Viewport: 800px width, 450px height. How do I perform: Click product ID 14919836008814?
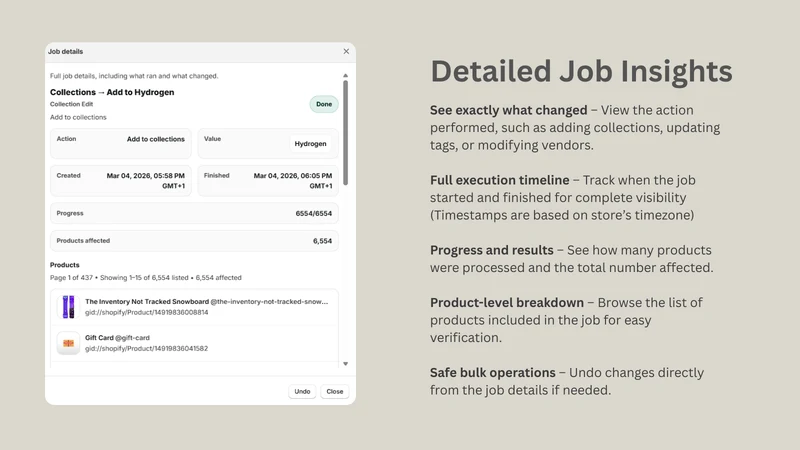point(146,312)
